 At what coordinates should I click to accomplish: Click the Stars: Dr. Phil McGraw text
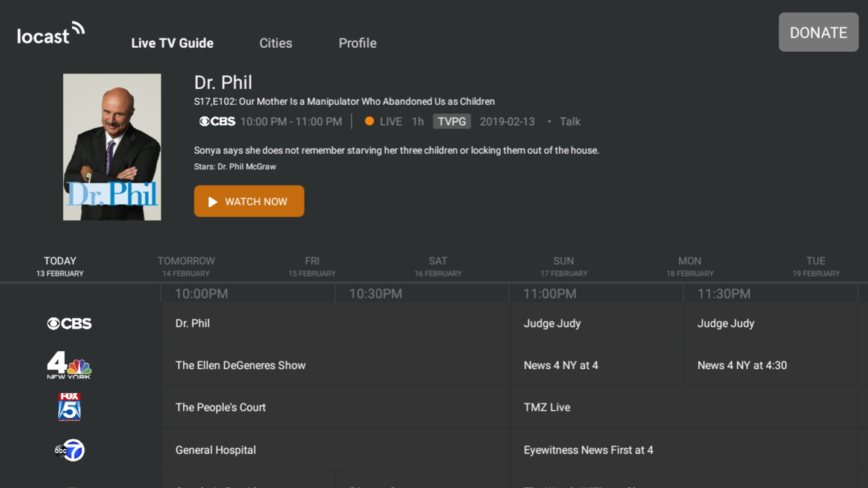[235, 167]
